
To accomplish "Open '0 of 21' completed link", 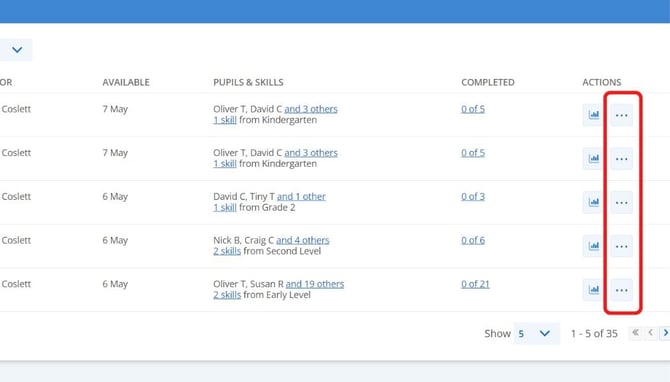I will [475, 284].
